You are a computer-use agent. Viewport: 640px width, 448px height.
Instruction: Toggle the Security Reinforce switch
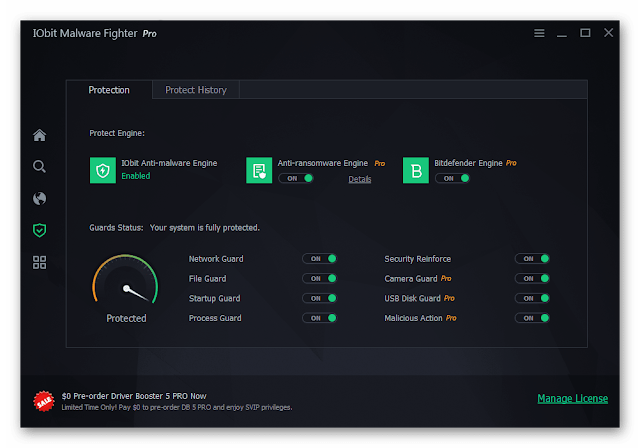pyautogui.click(x=532, y=259)
